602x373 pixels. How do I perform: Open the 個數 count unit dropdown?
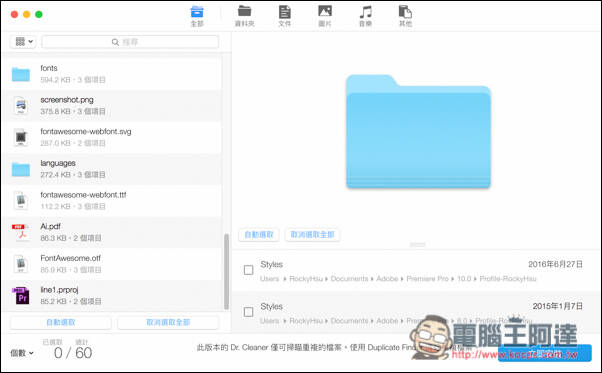[22, 353]
